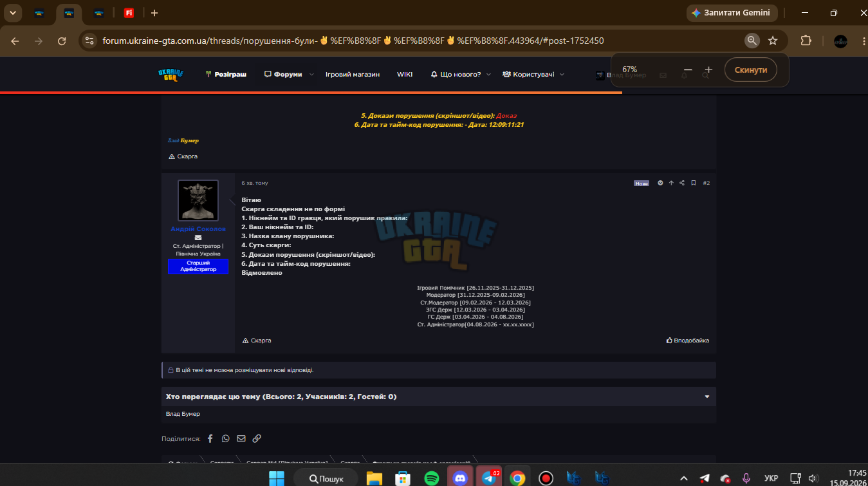
Task: Open the Chrome extensions menu
Action: coord(806,41)
